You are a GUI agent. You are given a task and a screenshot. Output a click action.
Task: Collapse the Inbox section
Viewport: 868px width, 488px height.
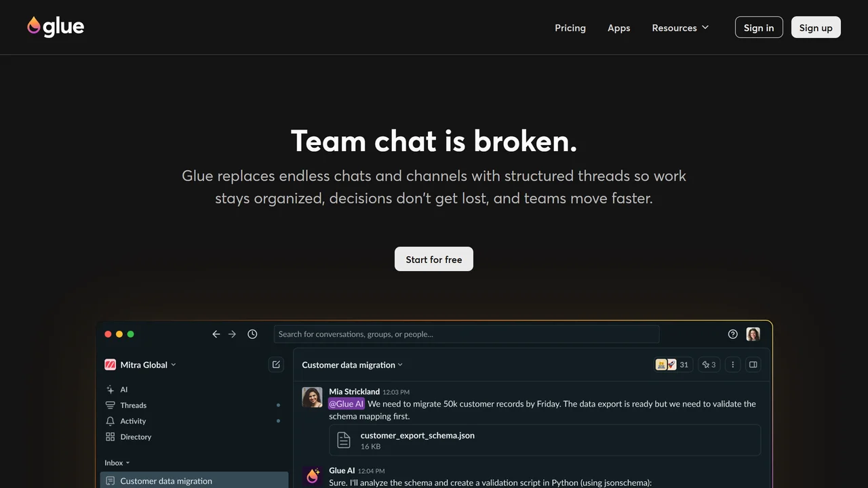coord(117,463)
